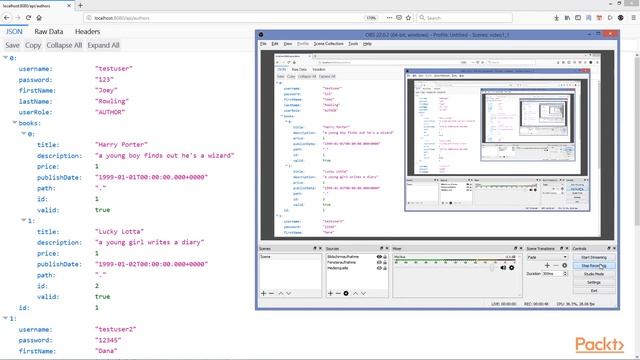Open OBS Tools menu
640x360 pixels.
point(353,44)
